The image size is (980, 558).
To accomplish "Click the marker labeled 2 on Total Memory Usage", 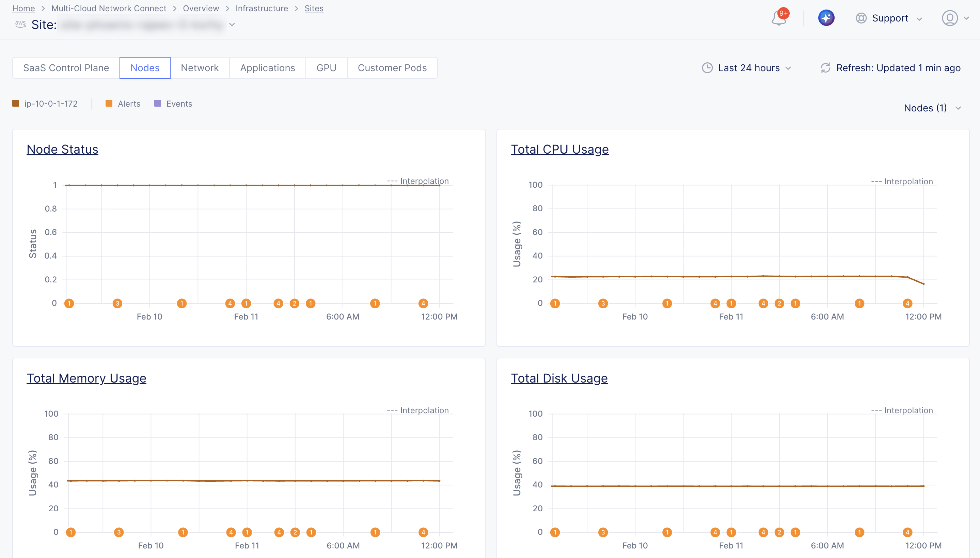I will pyautogui.click(x=295, y=532).
